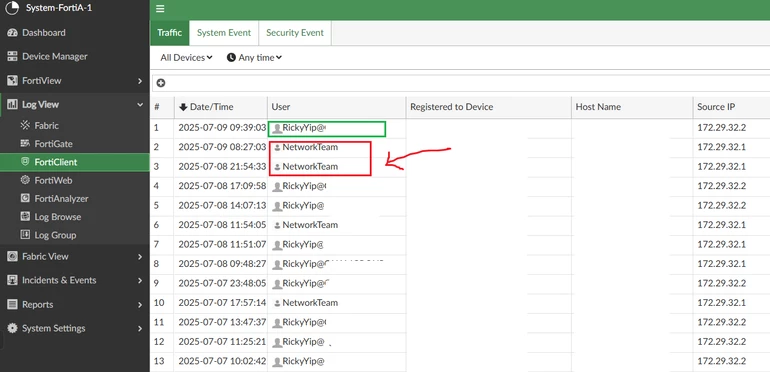Click timestamp 2025-07-09 08:27:03
This screenshot has width=770, height=372.
coord(222,147)
